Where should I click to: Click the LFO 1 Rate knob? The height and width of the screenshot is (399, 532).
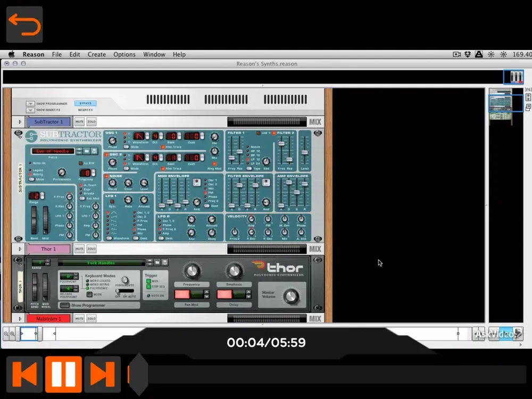[x=128, y=200]
